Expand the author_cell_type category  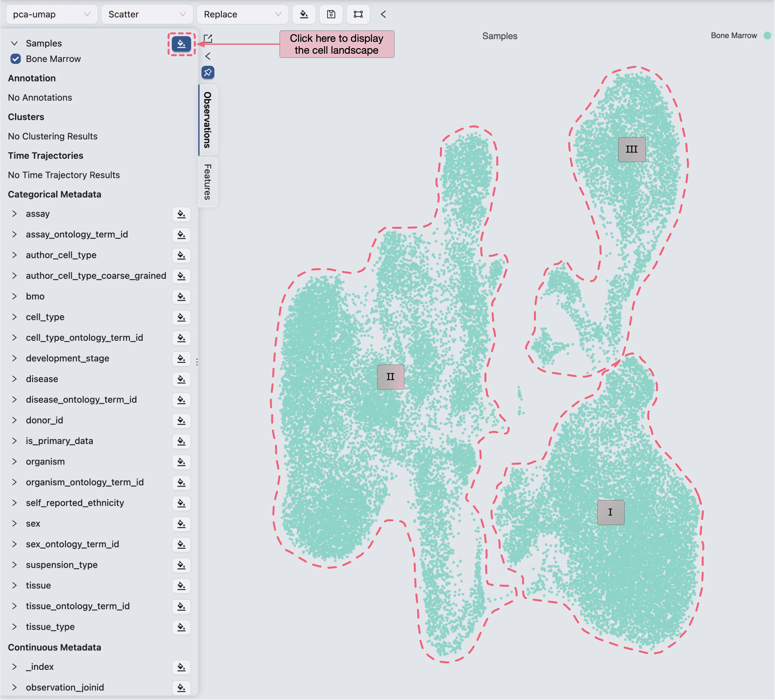pyautogui.click(x=14, y=255)
